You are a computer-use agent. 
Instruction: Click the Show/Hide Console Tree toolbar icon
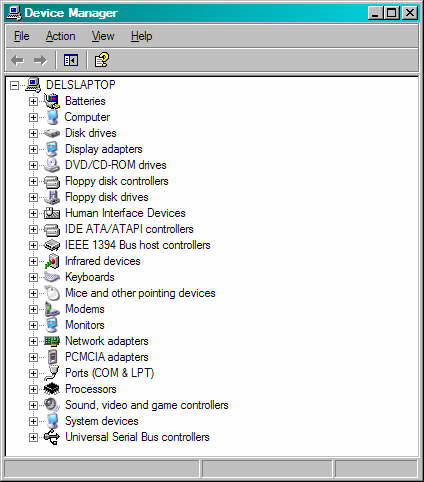[71, 60]
